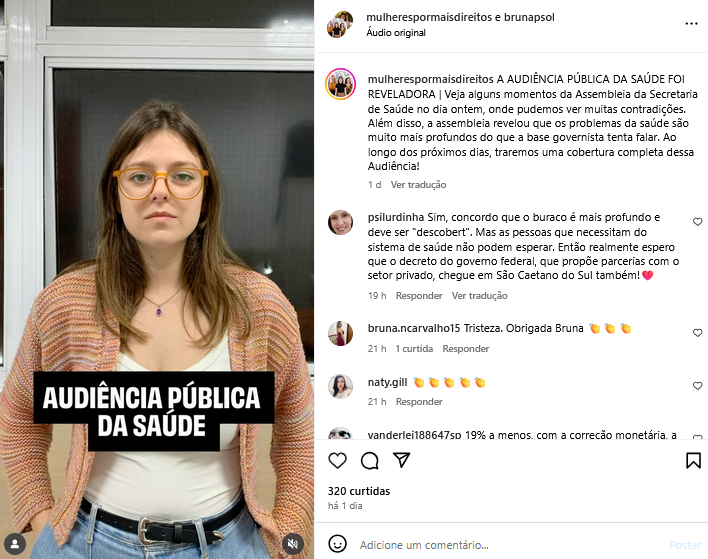This screenshot has height=559, width=708.
Task: Reply to psilurdinha's comment
Action: [419, 296]
